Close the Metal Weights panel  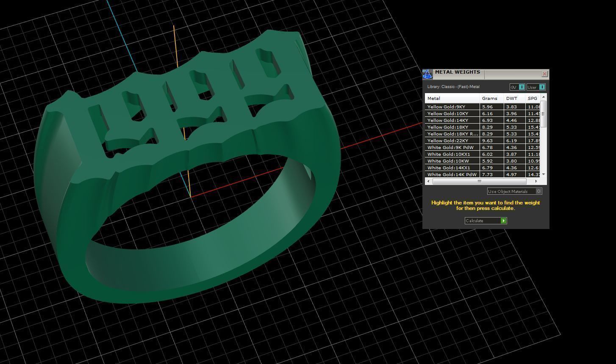point(544,74)
